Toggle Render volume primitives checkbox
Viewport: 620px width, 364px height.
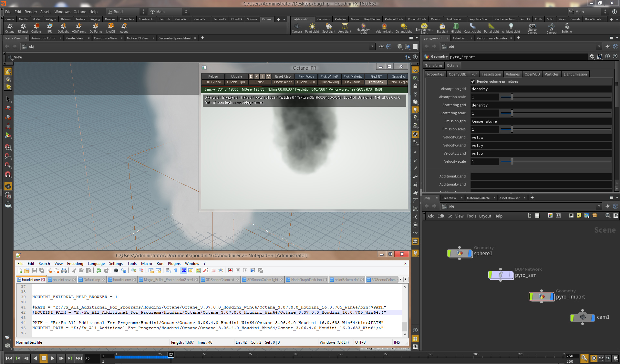473,82
